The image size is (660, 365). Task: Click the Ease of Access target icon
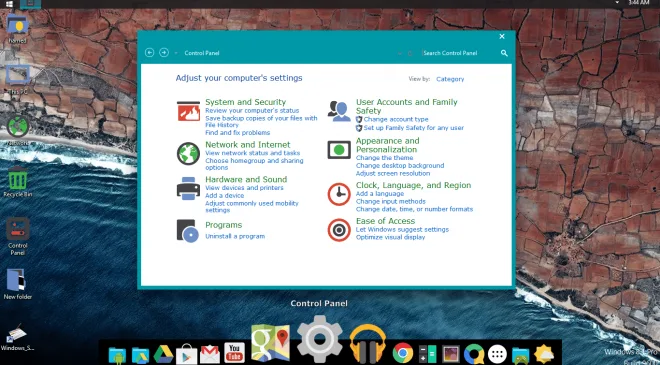click(x=339, y=230)
